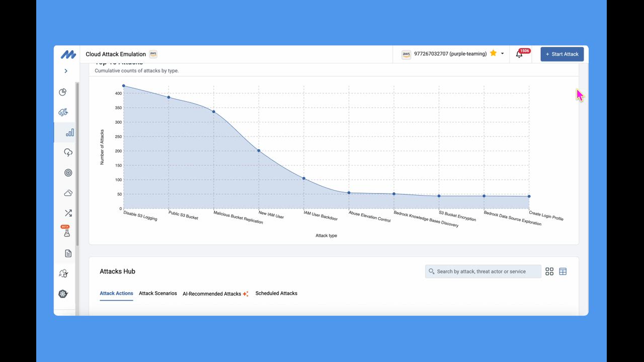Open the integrations plug sidebar icon
Screen dimensions: 644x362
click(63, 274)
